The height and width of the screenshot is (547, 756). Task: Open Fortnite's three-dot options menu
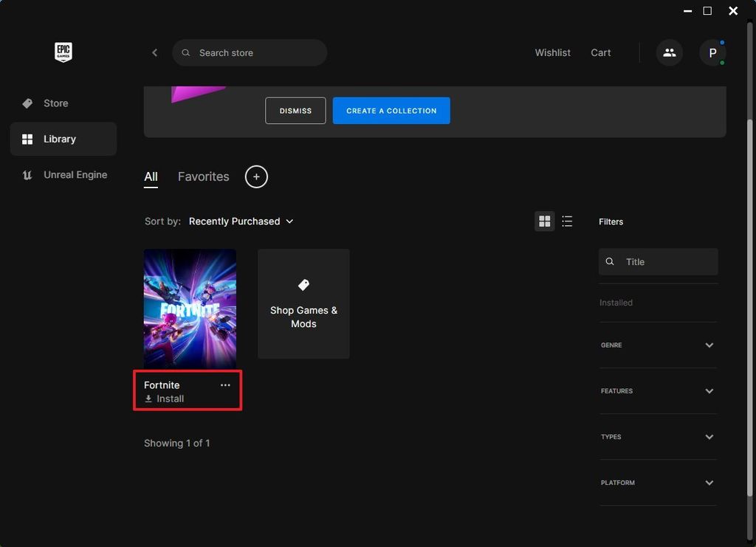tap(225, 385)
